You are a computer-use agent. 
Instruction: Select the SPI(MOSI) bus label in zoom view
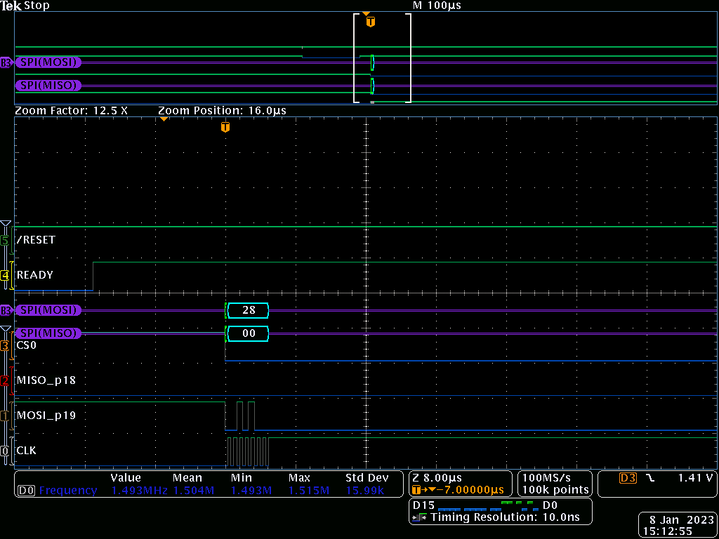[x=48, y=310]
